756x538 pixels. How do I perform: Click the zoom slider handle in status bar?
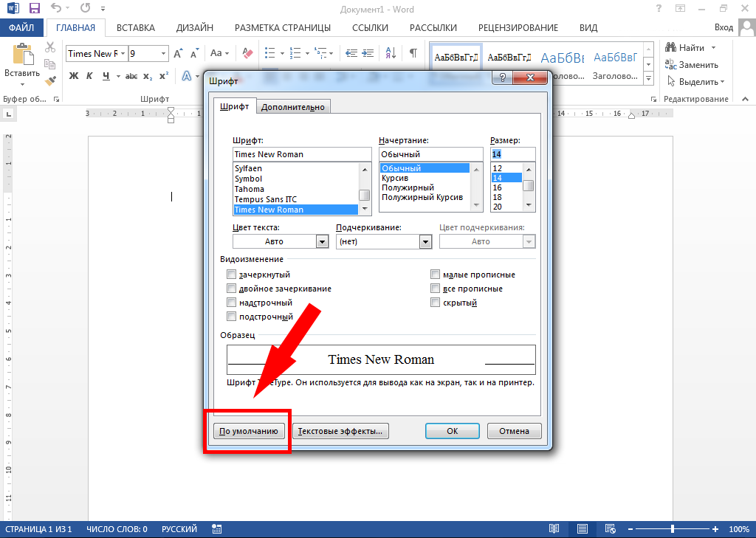(x=672, y=529)
